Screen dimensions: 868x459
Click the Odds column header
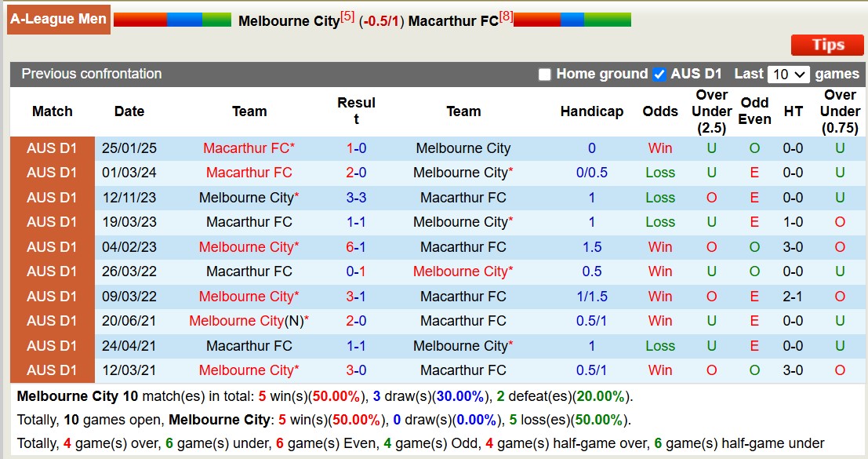(660, 111)
